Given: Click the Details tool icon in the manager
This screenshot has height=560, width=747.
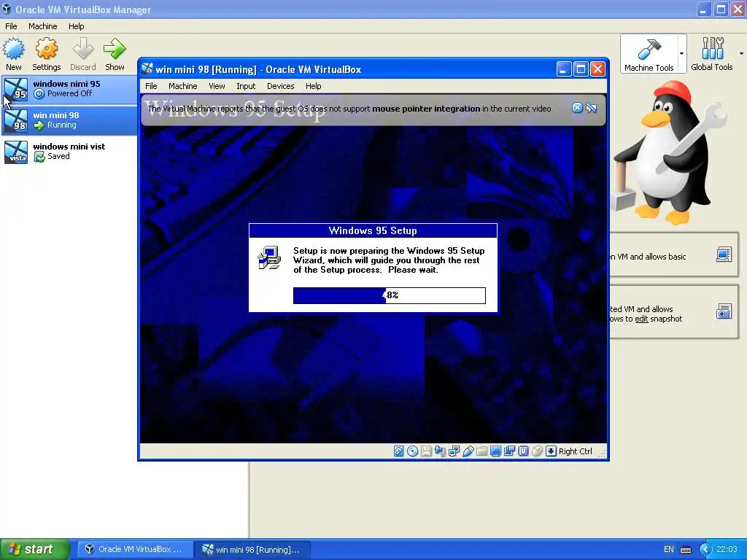Looking at the screenshot, I should [723, 254].
